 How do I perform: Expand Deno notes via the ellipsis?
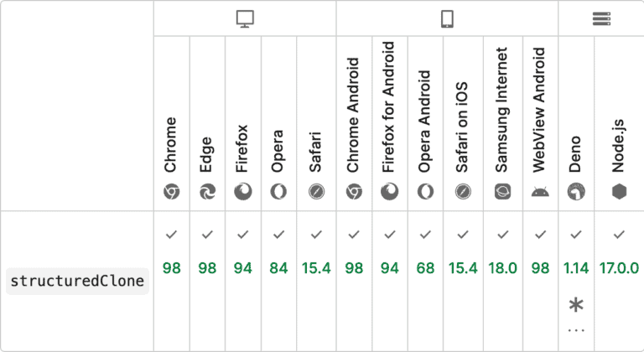tap(576, 330)
